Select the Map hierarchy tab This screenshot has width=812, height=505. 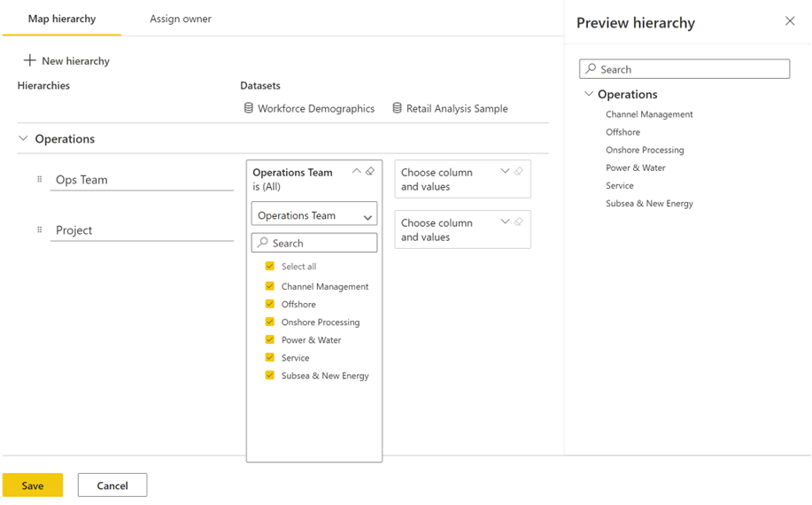pyautogui.click(x=61, y=19)
